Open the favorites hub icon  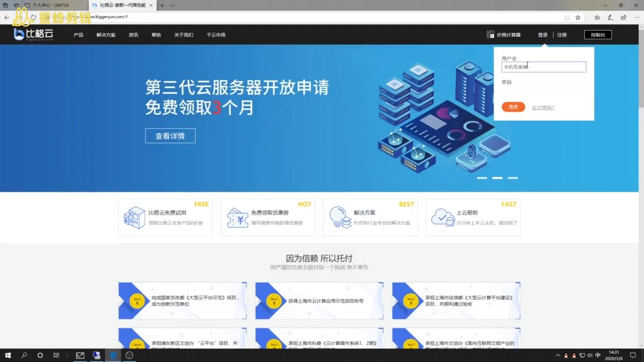coord(597,17)
